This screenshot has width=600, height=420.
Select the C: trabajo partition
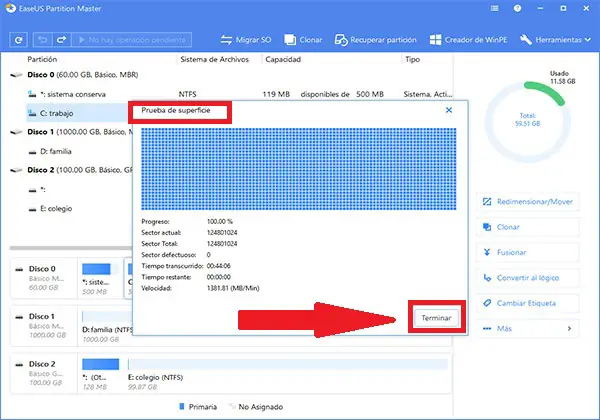click(78, 113)
